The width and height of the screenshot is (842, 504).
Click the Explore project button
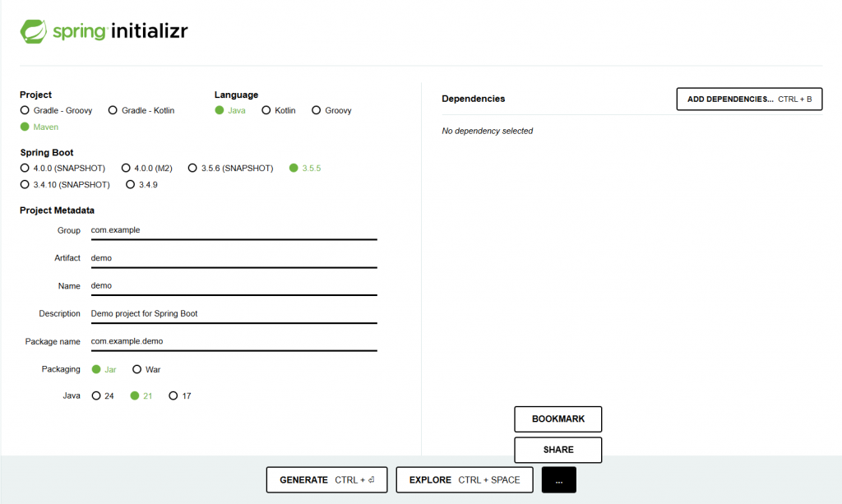[465, 480]
